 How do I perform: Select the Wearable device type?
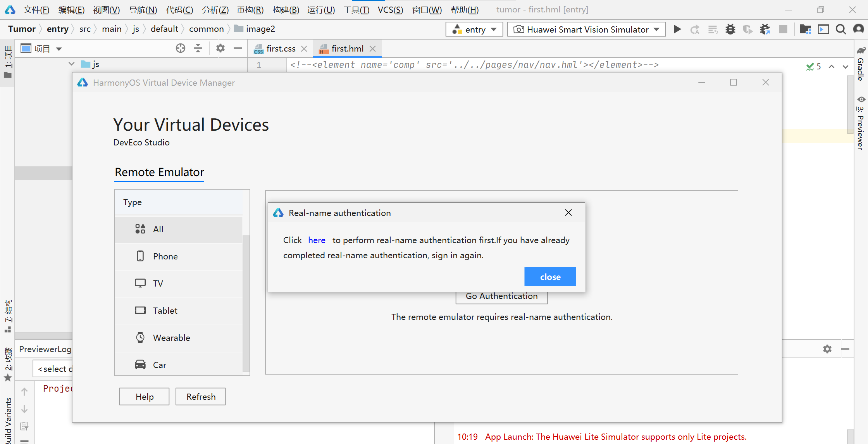(179, 338)
